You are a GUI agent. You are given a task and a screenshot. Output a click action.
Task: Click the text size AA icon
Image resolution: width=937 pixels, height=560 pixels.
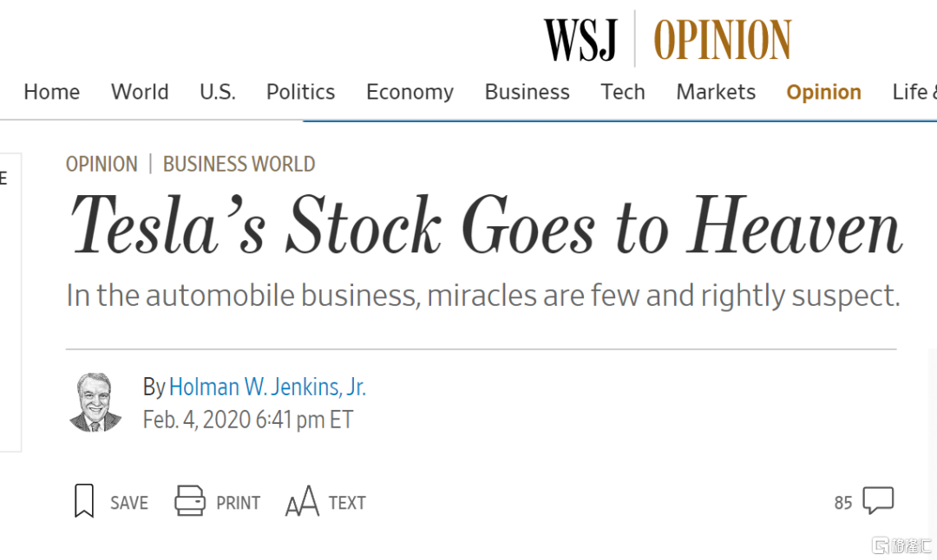coord(302,503)
